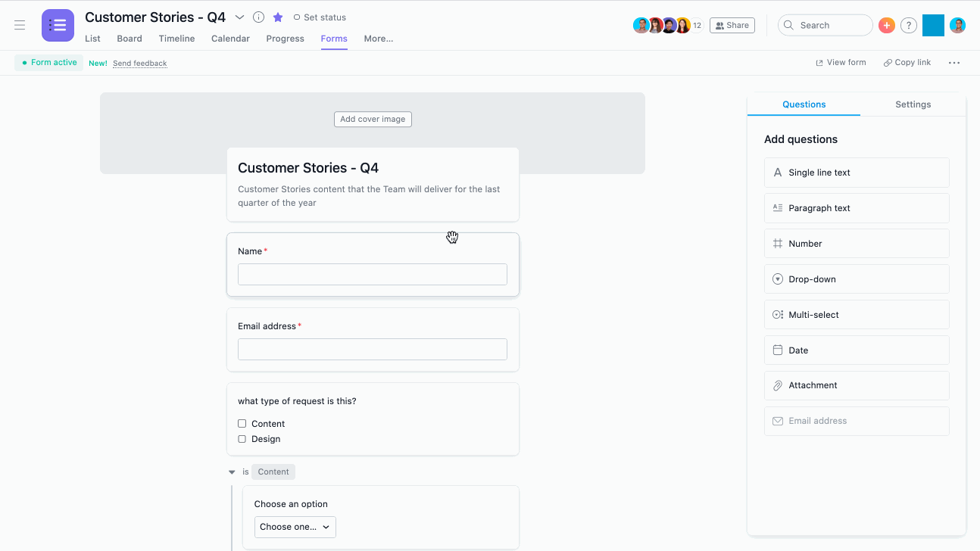Select the Single line text question type
This screenshot has height=551, width=980.
(x=856, y=172)
